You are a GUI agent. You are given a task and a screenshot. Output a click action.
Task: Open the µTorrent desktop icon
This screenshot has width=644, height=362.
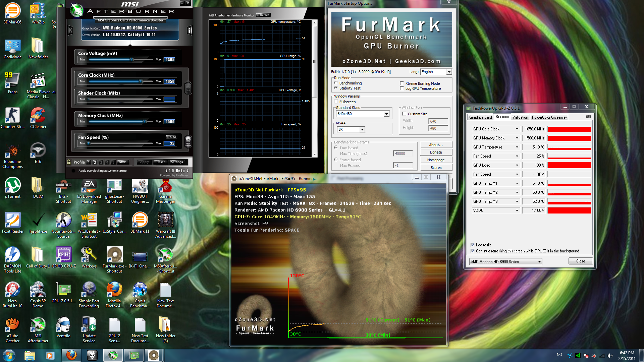pyautogui.click(x=12, y=188)
